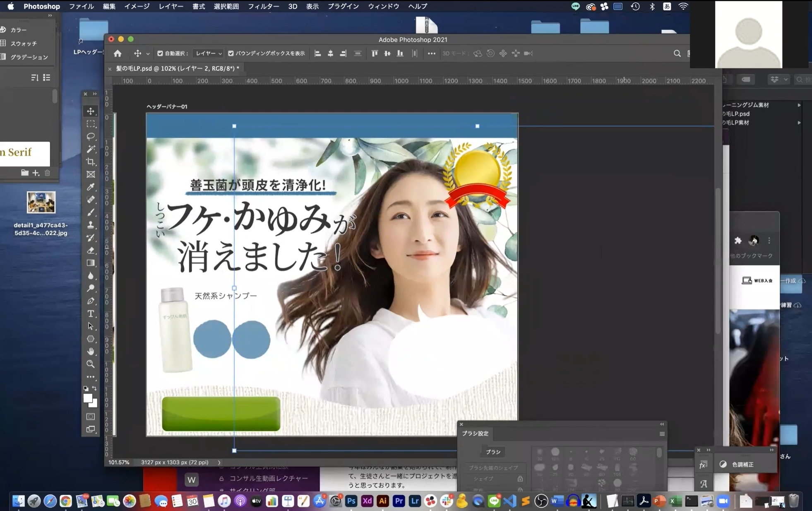Select the Eyedropper tool

91,187
